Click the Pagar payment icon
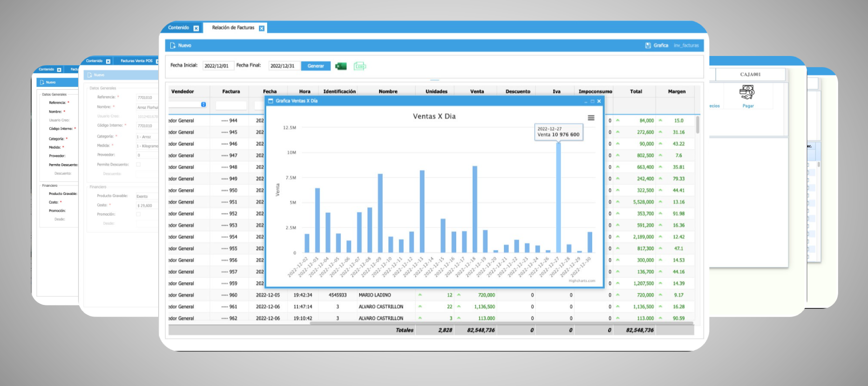Image resolution: width=868 pixels, height=386 pixels. click(x=747, y=92)
